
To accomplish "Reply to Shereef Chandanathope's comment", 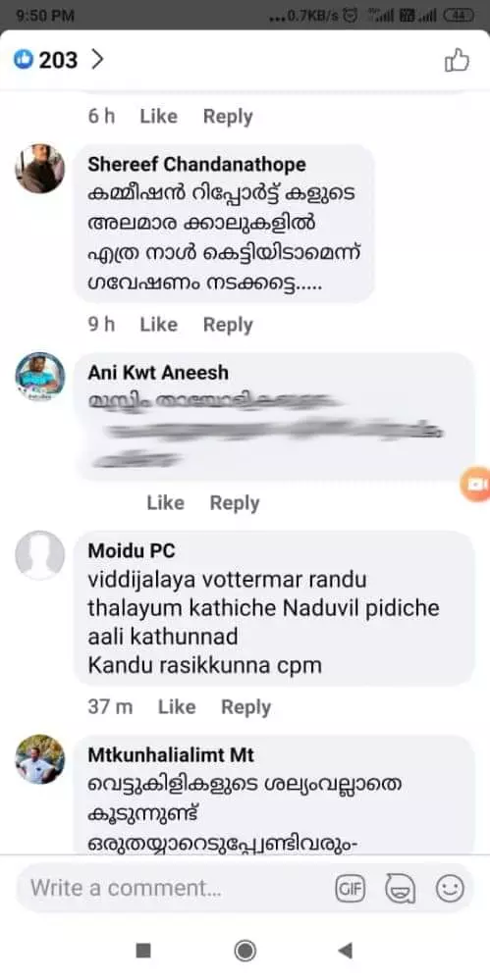I will 228,325.
